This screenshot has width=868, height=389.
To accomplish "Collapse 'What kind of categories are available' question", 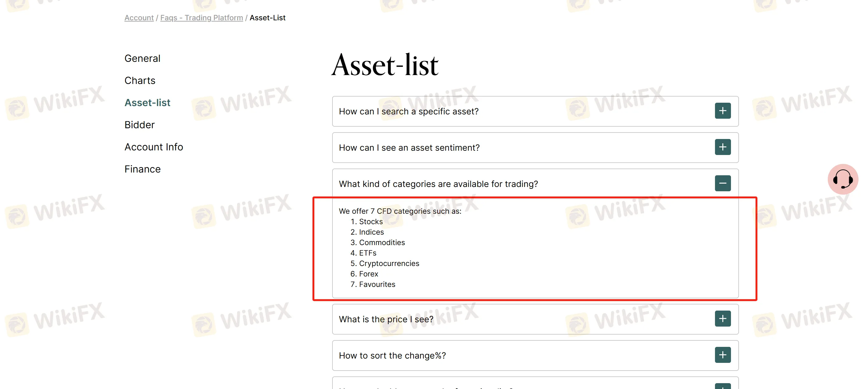I will pyautogui.click(x=535, y=184).
